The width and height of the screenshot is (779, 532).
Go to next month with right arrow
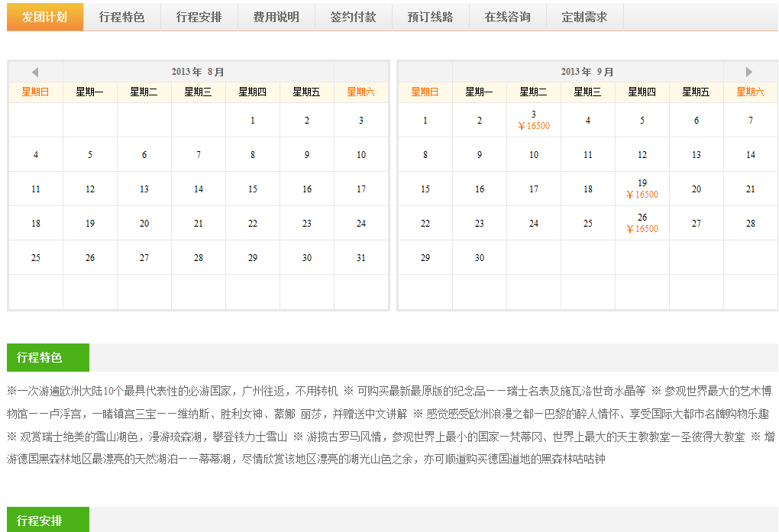pos(749,72)
